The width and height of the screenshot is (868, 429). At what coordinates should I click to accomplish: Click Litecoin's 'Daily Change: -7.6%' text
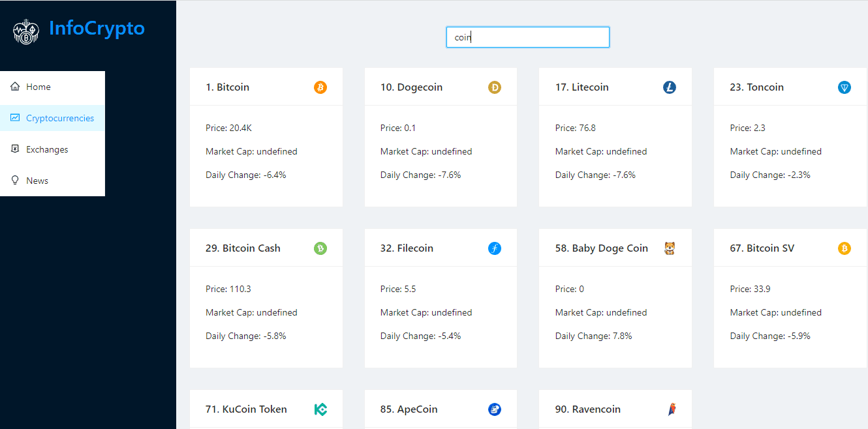[x=595, y=175]
